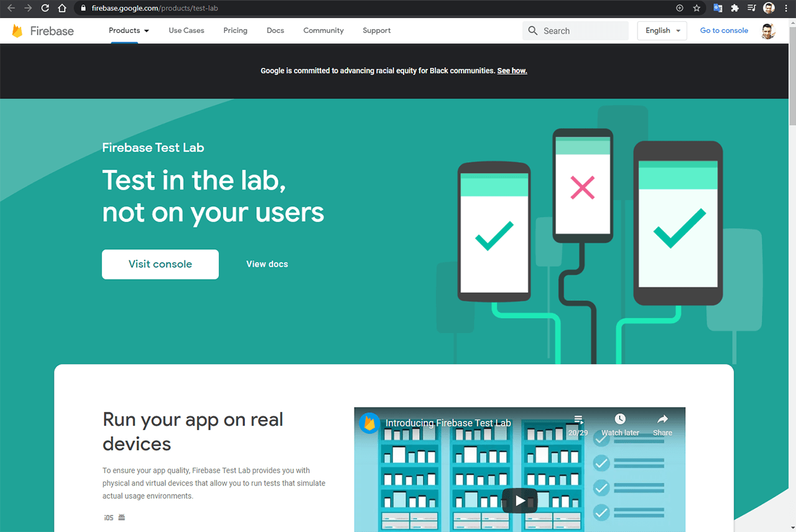
Task: Click the Android platform icon
Action: pos(121,517)
